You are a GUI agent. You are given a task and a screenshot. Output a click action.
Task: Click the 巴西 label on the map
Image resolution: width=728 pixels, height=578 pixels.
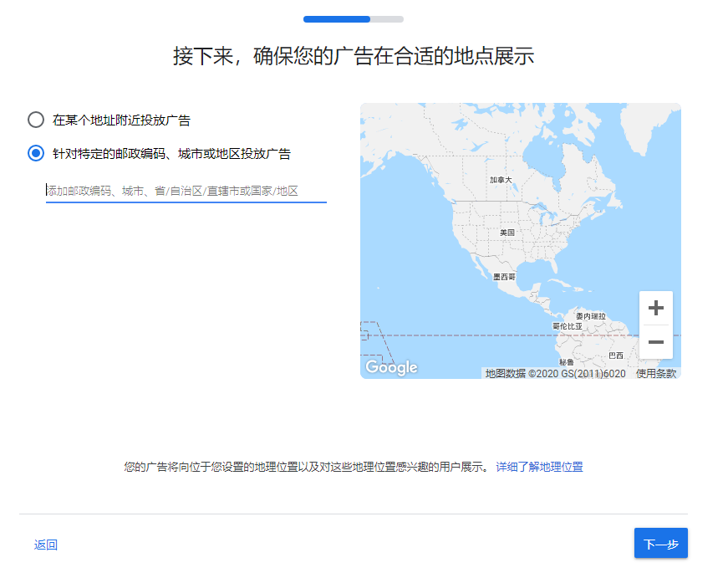[615, 355]
